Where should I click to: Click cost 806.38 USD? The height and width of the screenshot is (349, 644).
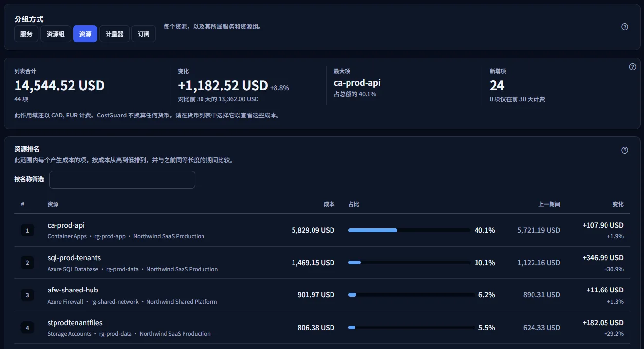pyautogui.click(x=316, y=328)
